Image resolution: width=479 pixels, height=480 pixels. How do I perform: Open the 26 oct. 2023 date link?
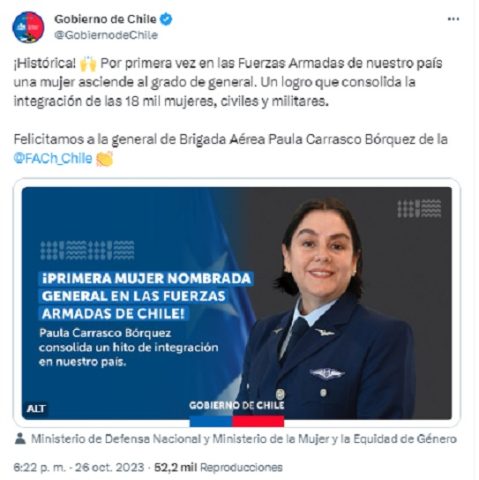point(109,467)
